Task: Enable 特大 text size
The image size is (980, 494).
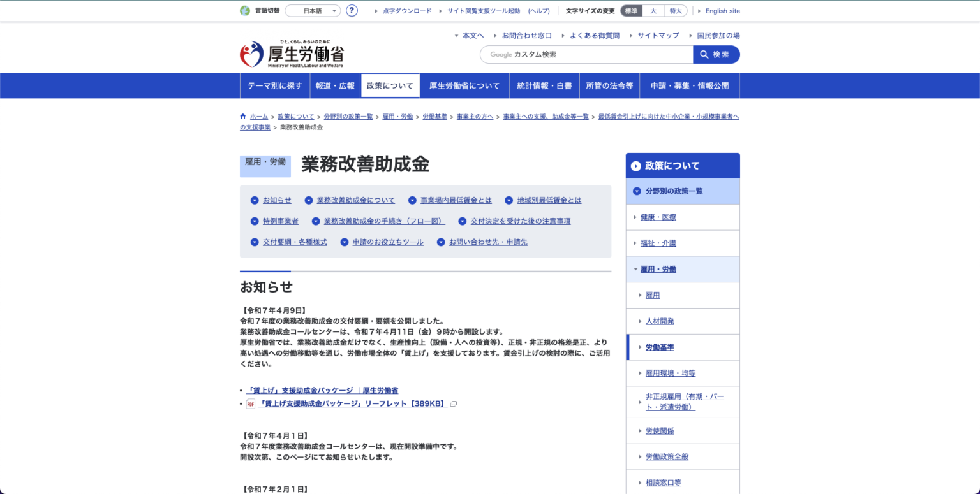Action: (674, 11)
